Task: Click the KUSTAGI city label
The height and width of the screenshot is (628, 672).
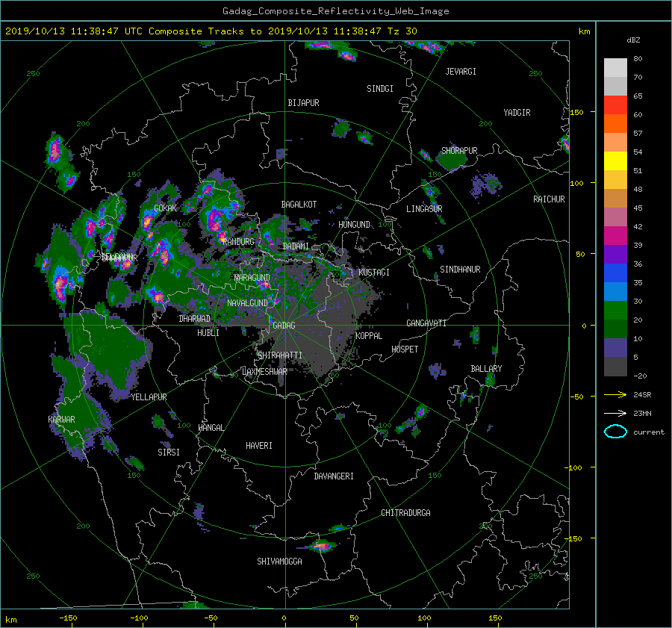Action: (374, 273)
